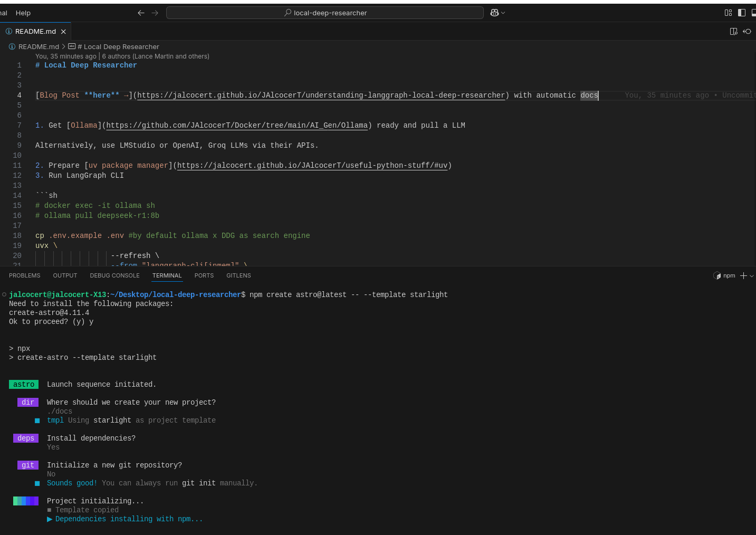Switch to the DEBUG CONSOLE panel tab
The image size is (756, 535).
pyautogui.click(x=114, y=275)
